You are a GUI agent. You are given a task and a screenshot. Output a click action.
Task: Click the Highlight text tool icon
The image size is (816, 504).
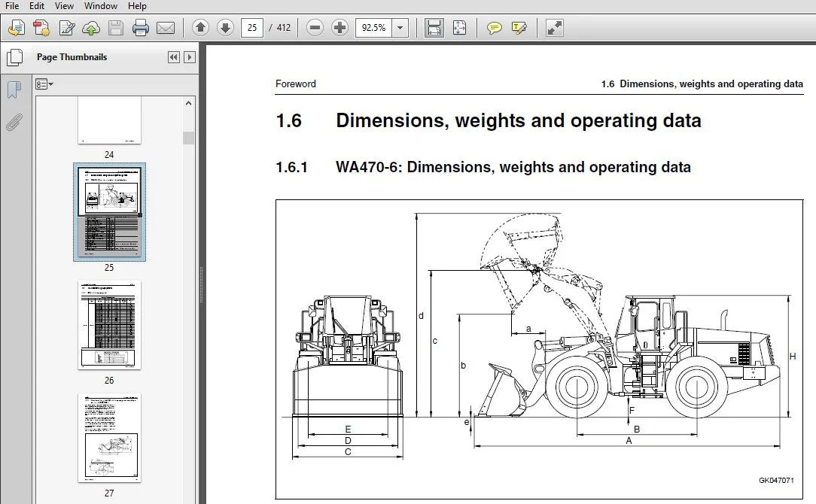click(519, 28)
